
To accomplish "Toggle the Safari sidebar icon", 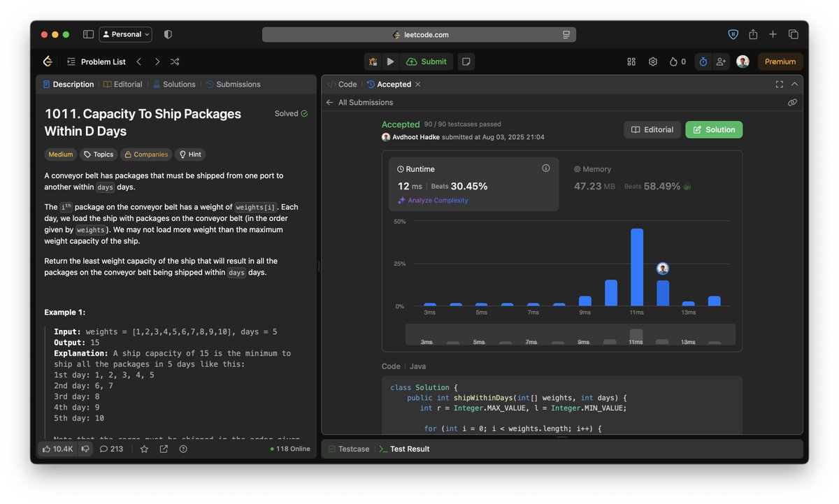I will click(88, 34).
